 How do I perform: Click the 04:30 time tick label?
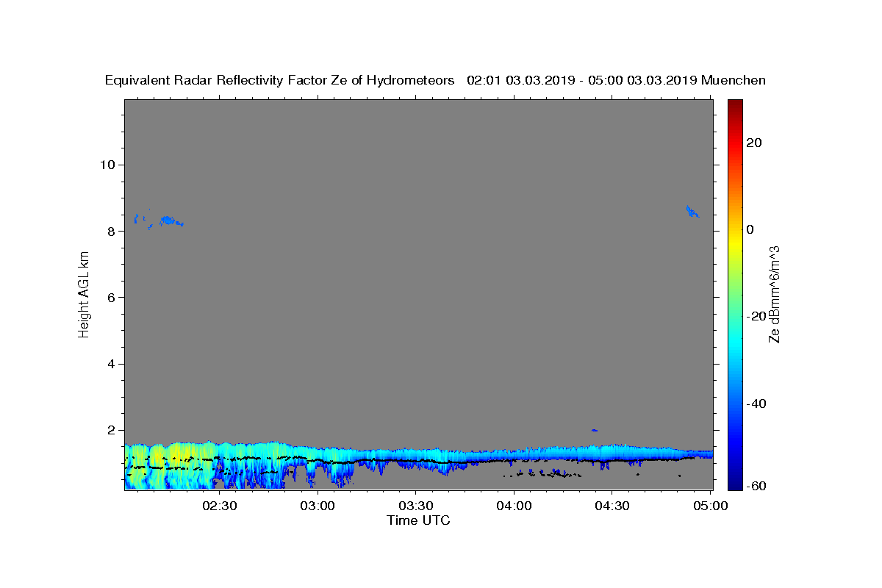click(612, 506)
